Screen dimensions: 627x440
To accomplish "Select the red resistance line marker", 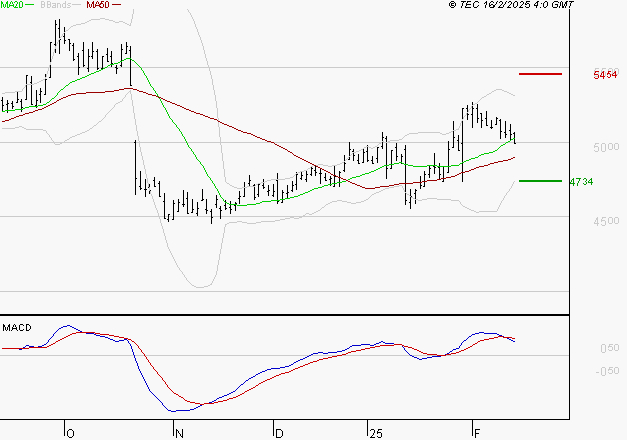I will click(x=541, y=74).
